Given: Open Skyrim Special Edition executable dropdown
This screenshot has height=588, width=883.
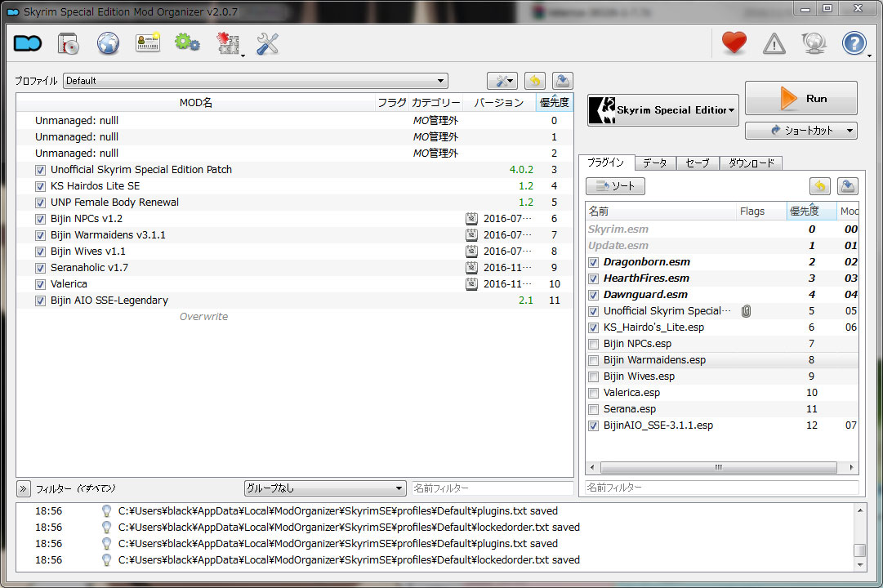Looking at the screenshot, I should (662, 109).
